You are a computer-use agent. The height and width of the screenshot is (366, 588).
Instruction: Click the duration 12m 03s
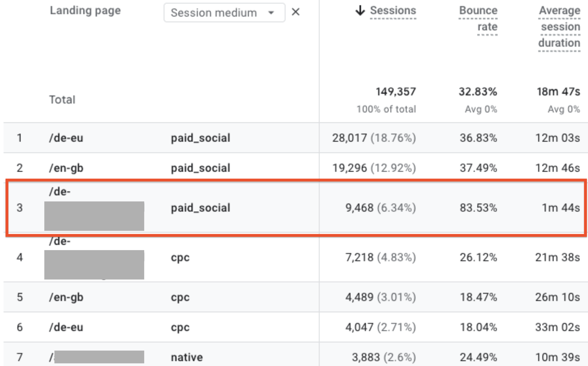(x=558, y=138)
